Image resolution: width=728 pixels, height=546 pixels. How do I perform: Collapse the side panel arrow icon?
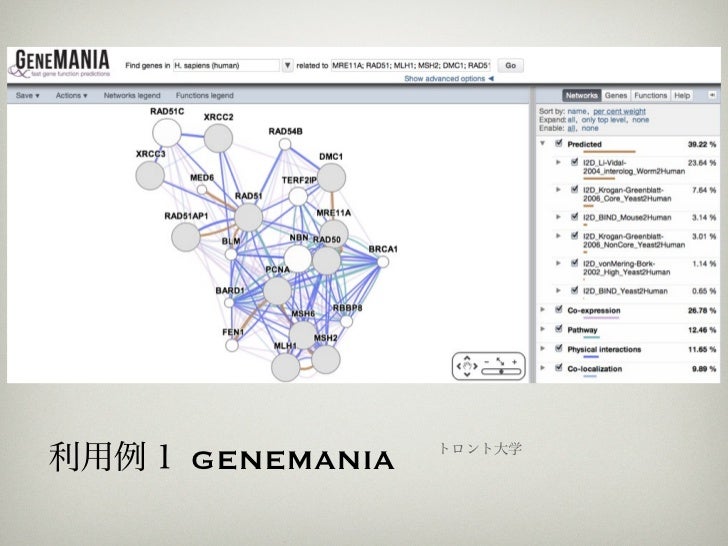tap(712, 95)
